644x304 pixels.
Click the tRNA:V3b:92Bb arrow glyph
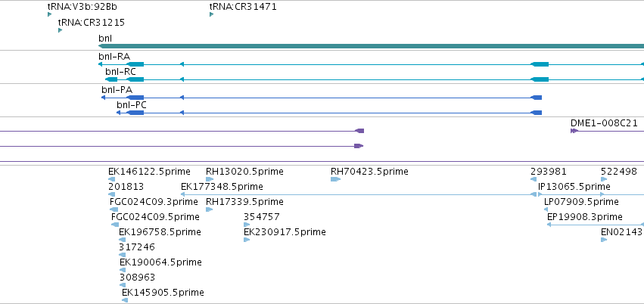coord(50,14)
